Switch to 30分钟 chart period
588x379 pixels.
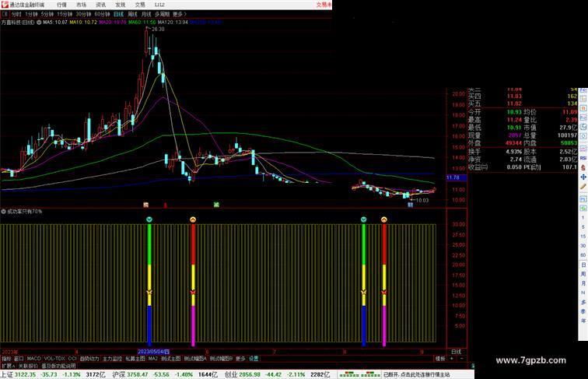pyautogui.click(x=83, y=14)
